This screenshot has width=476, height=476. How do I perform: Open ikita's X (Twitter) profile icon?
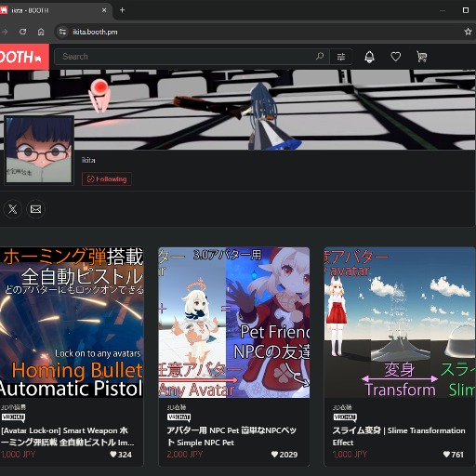(x=13, y=209)
